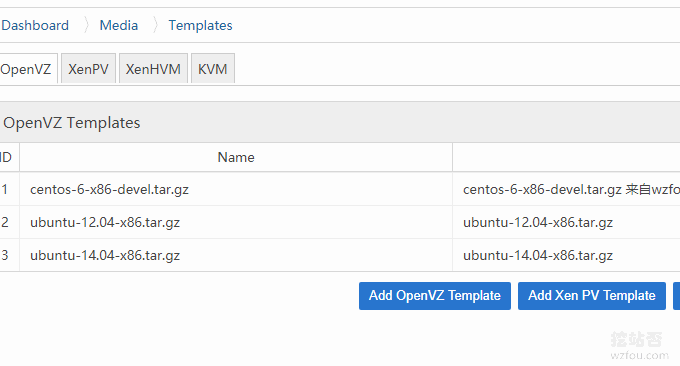Click ID 2 in the ubuntu-12.04 row
The height and width of the screenshot is (366, 680).
[5, 222]
